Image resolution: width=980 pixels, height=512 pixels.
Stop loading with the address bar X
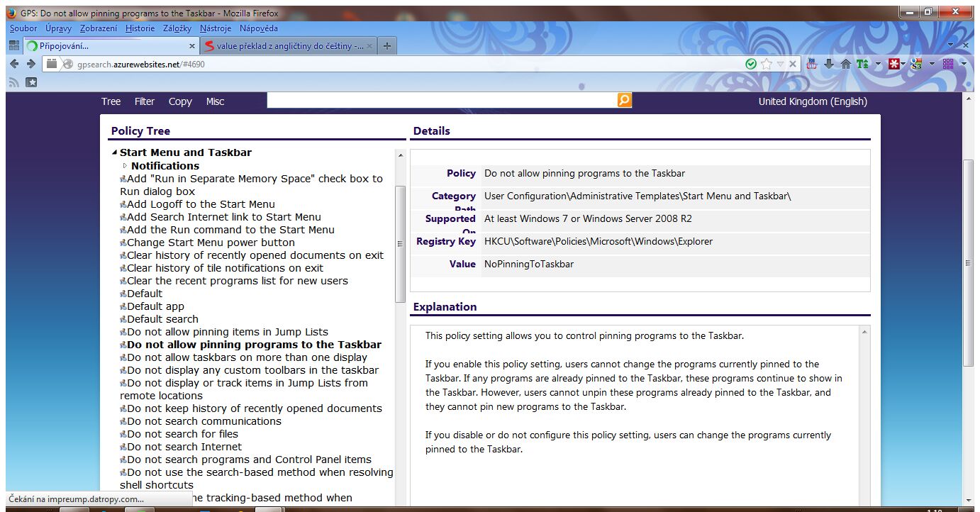pos(793,64)
